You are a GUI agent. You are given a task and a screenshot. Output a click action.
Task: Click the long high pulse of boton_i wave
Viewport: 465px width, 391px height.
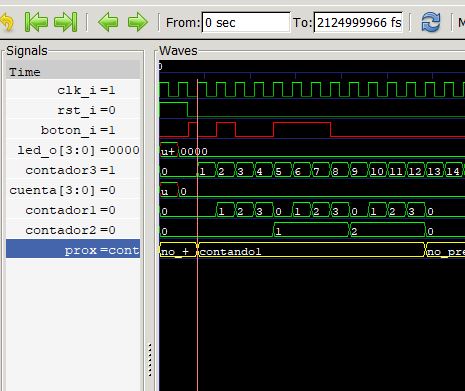tap(302, 129)
